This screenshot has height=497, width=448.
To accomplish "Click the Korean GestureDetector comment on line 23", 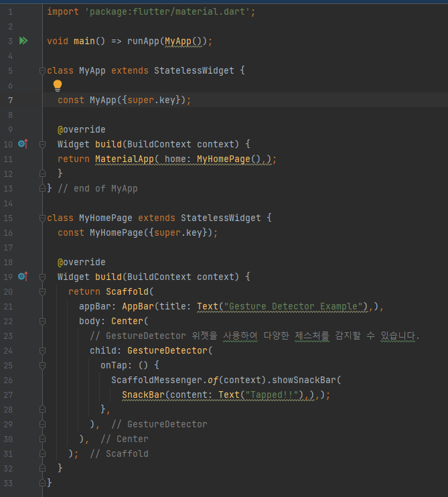I will (x=254, y=336).
